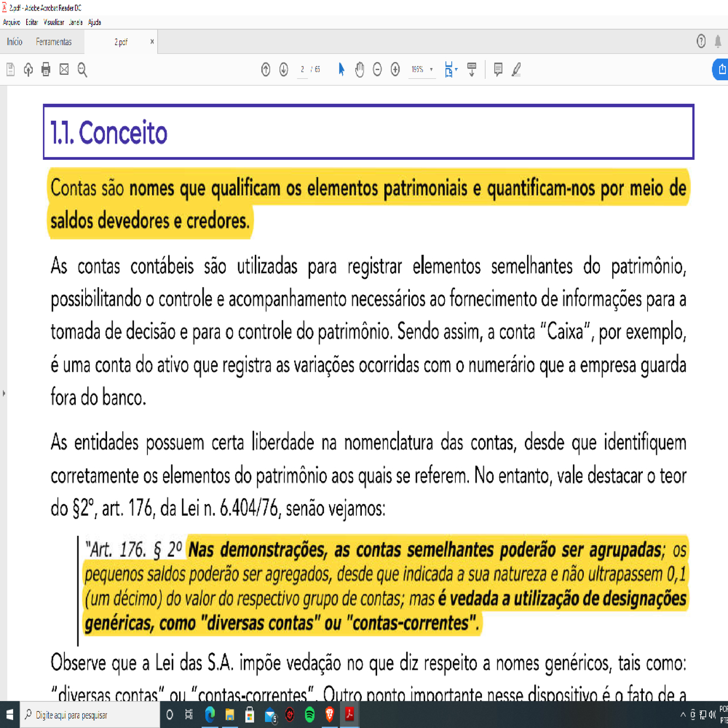Click the taskbar search box

coord(90,715)
